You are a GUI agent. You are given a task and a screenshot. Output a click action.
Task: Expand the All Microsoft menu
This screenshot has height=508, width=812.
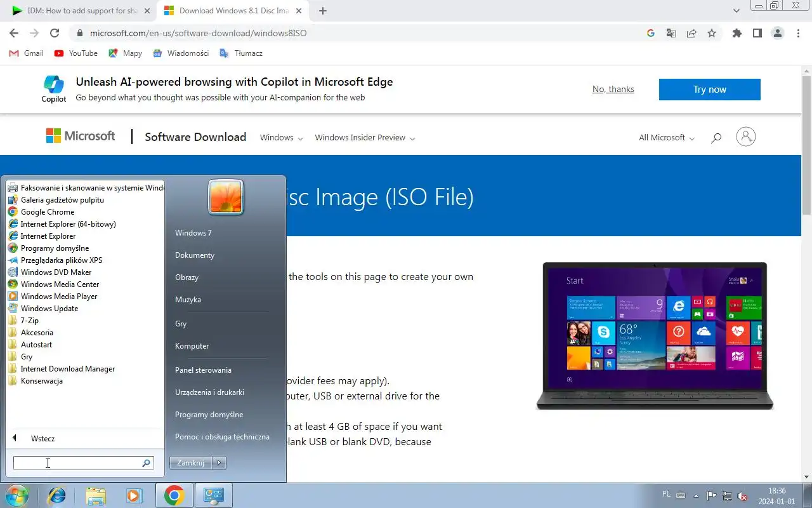pyautogui.click(x=667, y=138)
